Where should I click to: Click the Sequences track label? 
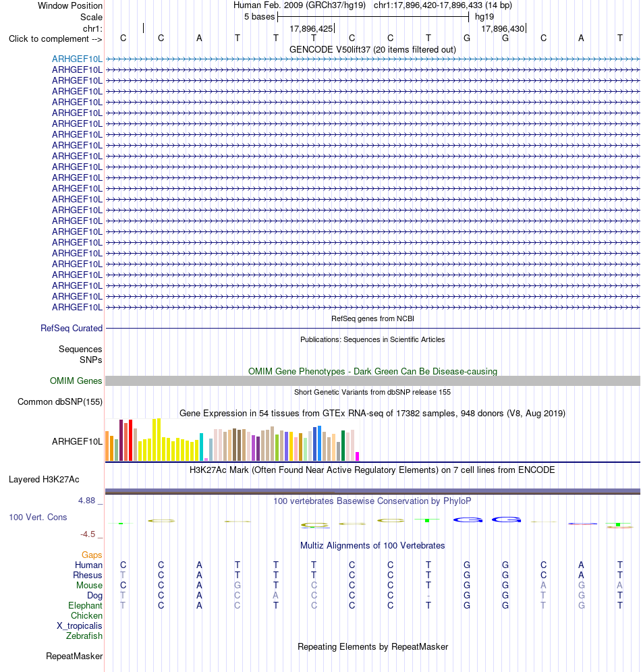pyautogui.click(x=80, y=349)
